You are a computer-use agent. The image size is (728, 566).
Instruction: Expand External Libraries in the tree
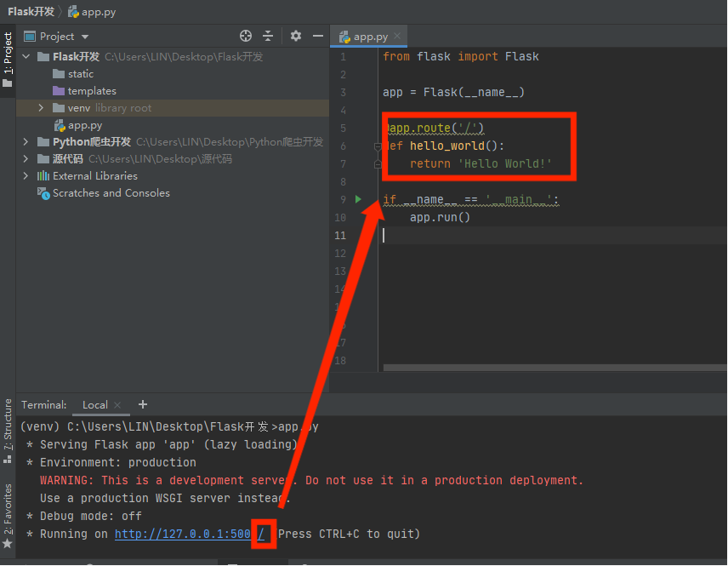[x=26, y=176]
